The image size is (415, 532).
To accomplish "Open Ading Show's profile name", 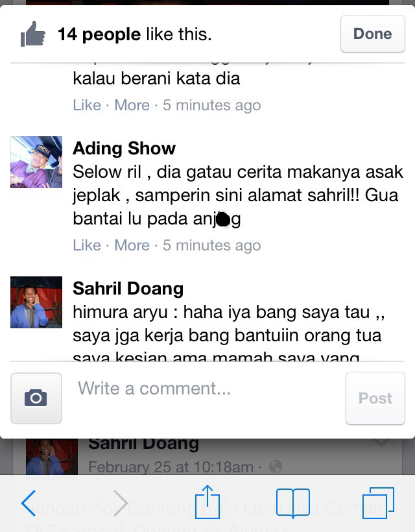I will tap(124, 149).
